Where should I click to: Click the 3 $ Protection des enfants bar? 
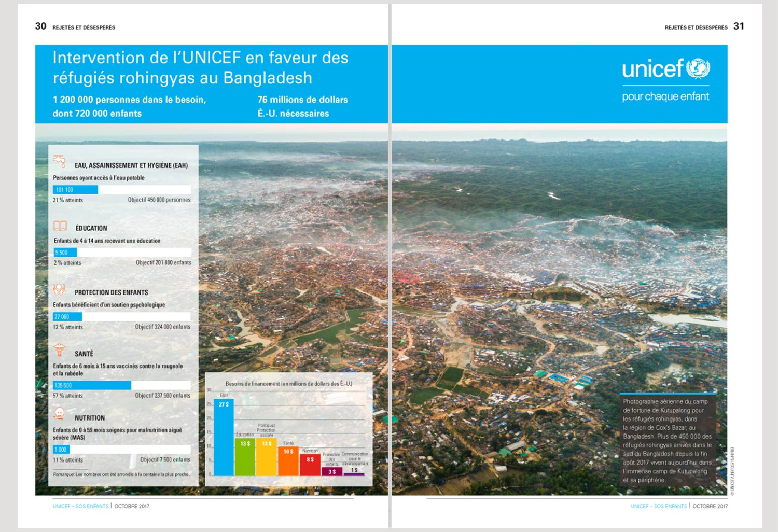click(332, 471)
